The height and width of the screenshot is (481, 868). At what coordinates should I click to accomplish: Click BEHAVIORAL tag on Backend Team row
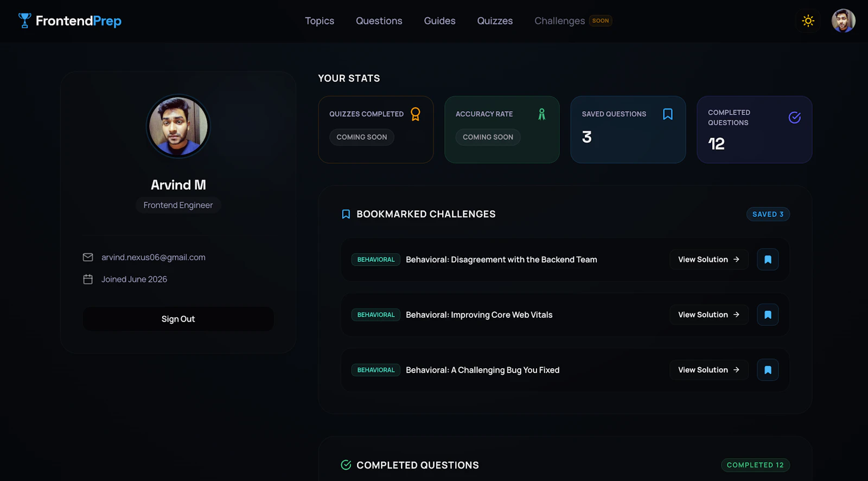tap(376, 260)
